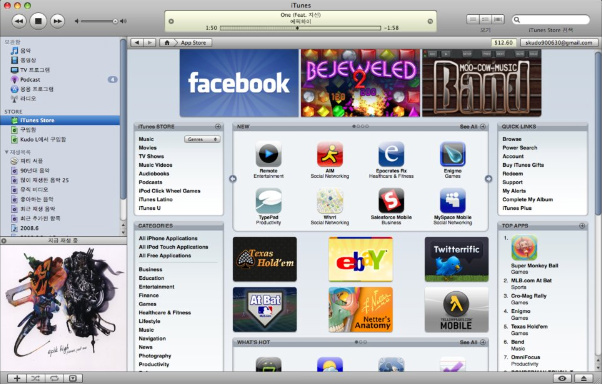Collapse the playlists section disclosure triangle
The height and width of the screenshot is (384, 602).
tap(7, 152)
